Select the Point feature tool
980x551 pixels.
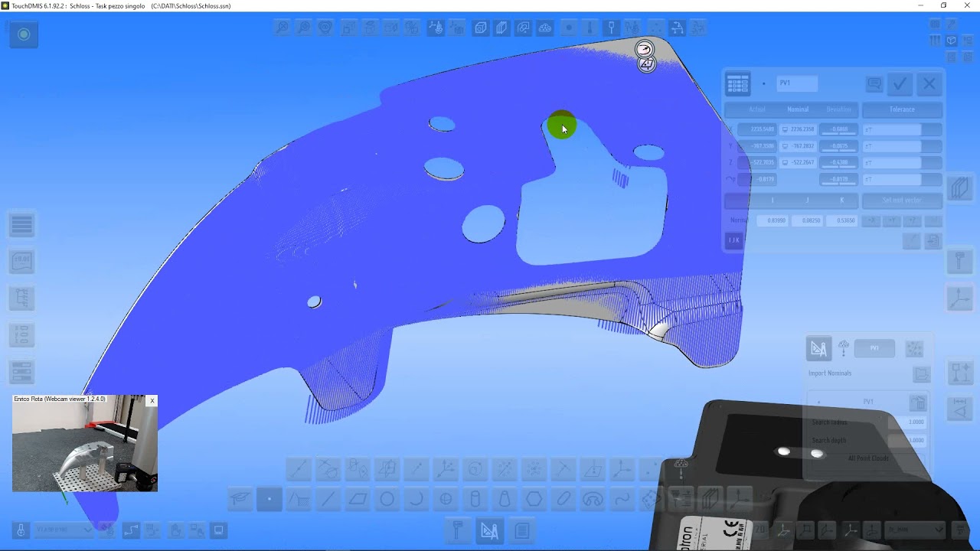coord(269,500)
